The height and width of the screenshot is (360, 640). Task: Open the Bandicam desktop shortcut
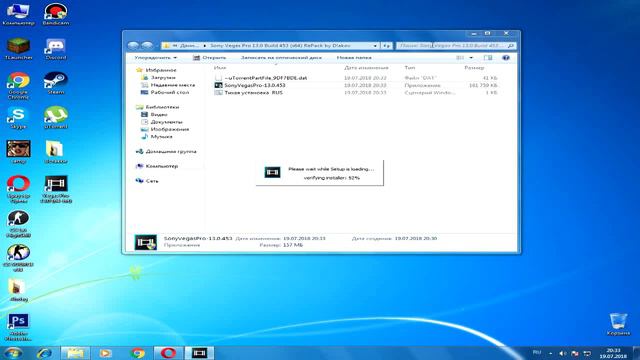click(56, 15)
